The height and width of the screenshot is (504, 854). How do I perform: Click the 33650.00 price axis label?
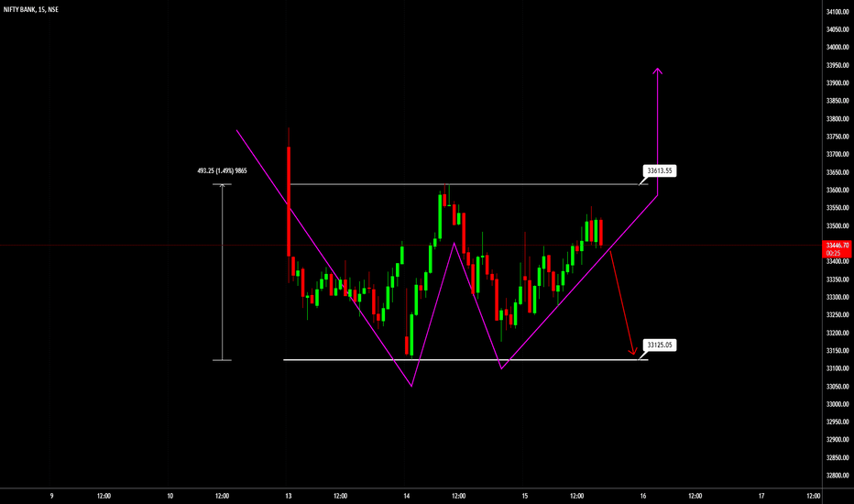[838, 172]
